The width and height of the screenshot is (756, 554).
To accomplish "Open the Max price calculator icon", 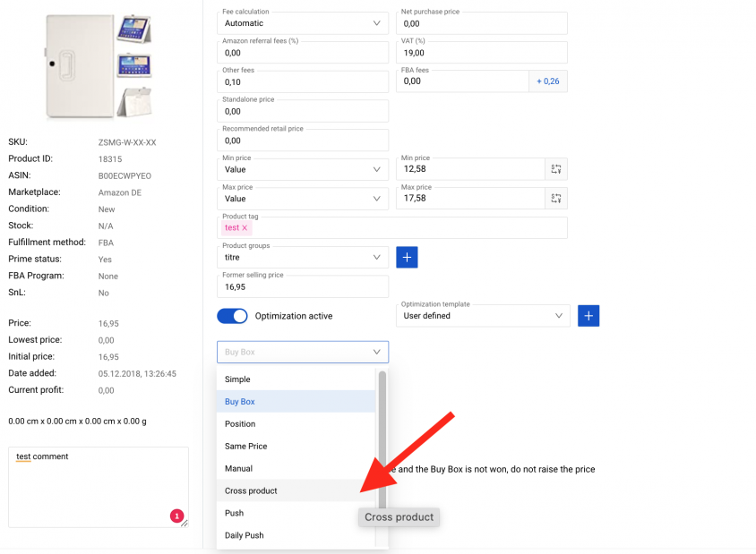I will (x=556, y=199).
